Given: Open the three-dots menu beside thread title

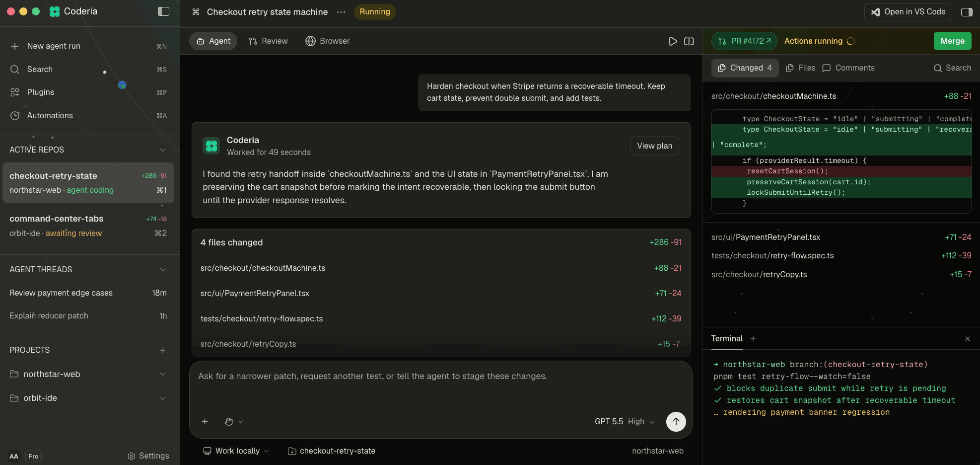Looking at the screenshot, I should click(x=341, y=12).
